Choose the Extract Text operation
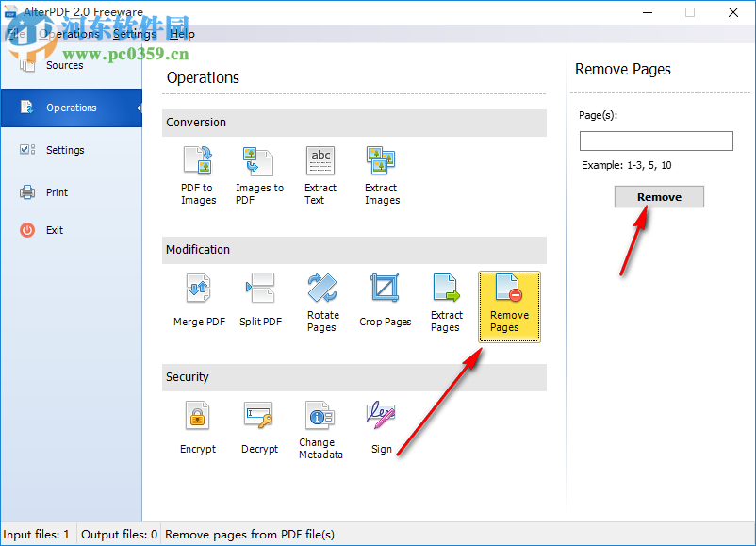 tap(320, 174)
